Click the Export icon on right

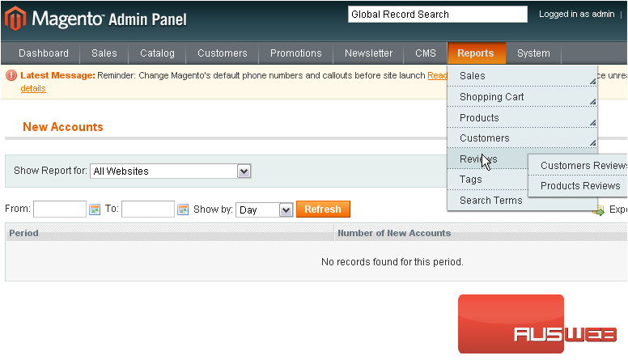(x=600, y=210)
